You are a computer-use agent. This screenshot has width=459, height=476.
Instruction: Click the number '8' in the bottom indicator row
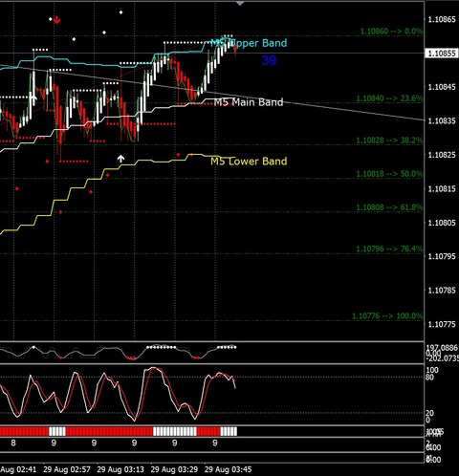pos(13,443)
